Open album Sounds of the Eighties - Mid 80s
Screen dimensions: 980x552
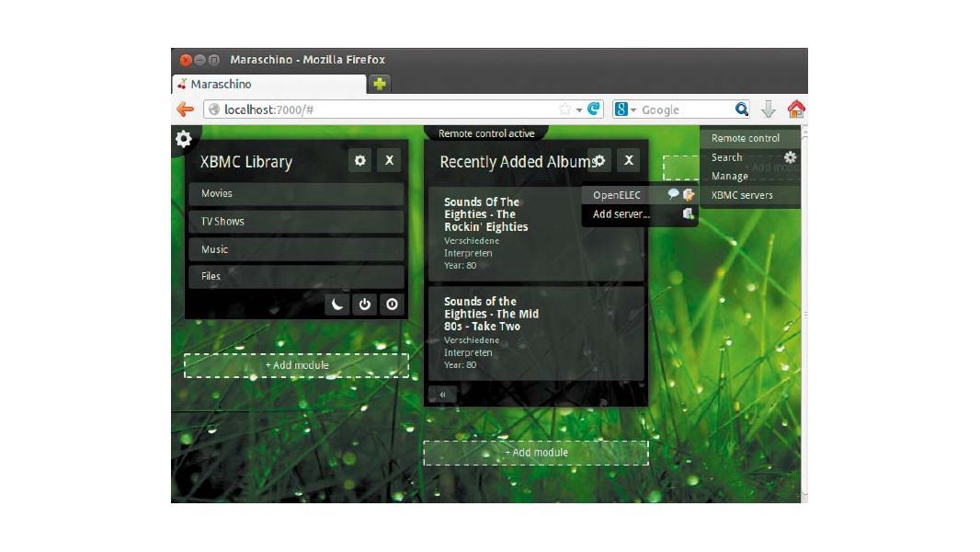(536, 333)
